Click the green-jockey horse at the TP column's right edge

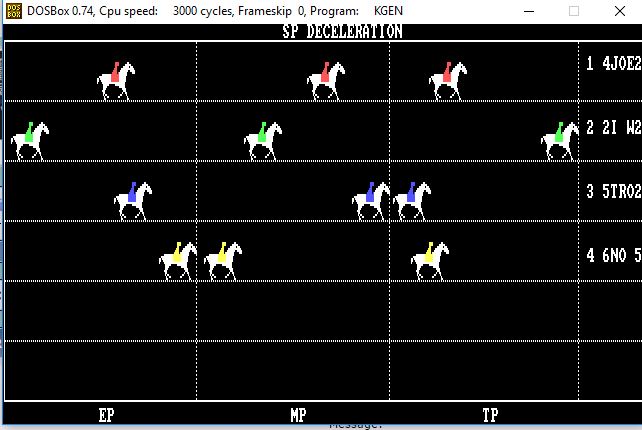pos(560,141)
